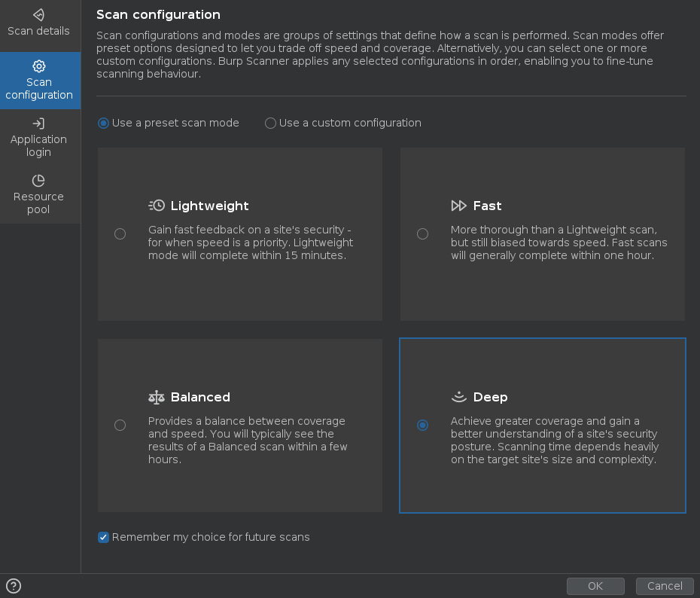This screenshot has height=598, width=700.
Task: Switch to the Application login tab label
Action: click(39, 145)
